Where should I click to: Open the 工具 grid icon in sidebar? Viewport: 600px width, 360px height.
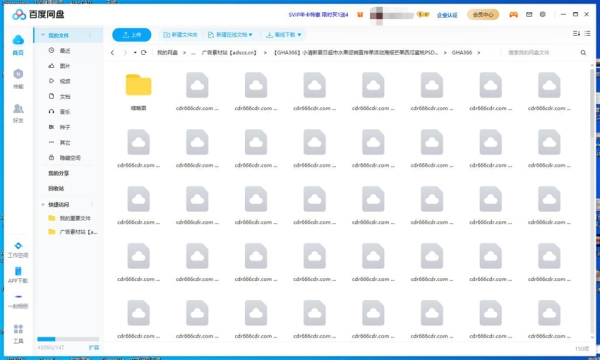click(18, 334)
